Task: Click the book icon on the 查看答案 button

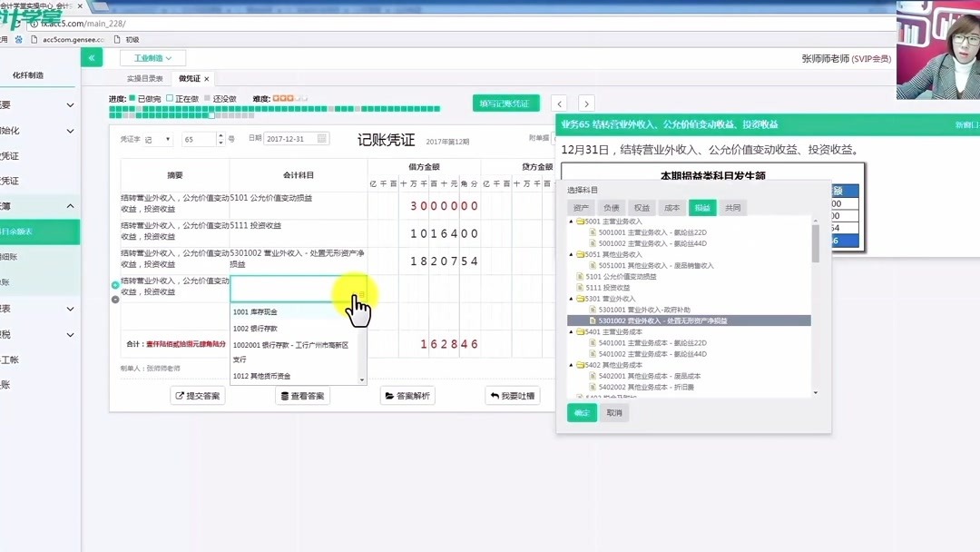Action: click(283, 397)
